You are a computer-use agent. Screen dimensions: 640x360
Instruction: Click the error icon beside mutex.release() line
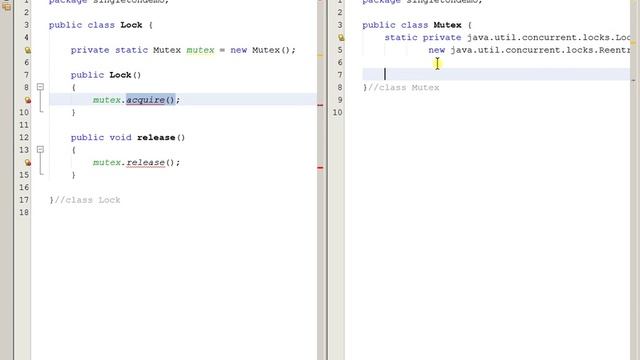27,162
